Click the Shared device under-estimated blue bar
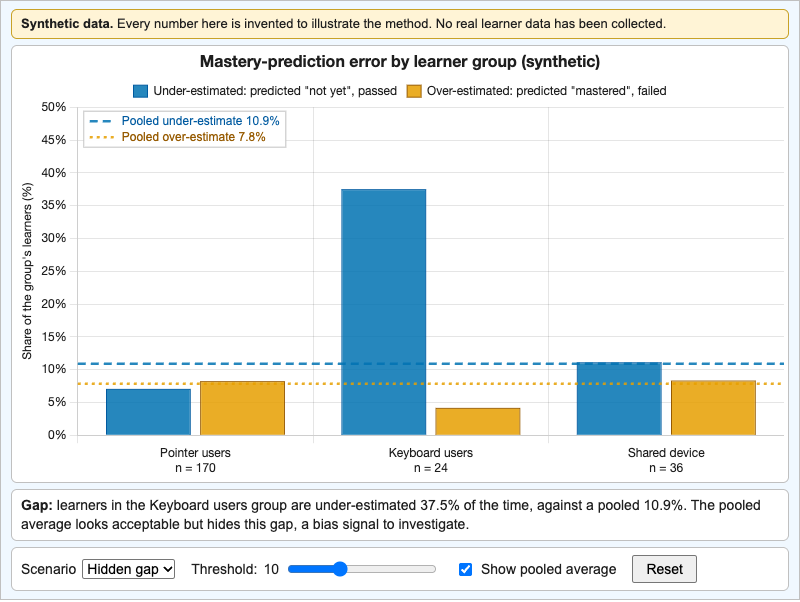 pos(619,399)
